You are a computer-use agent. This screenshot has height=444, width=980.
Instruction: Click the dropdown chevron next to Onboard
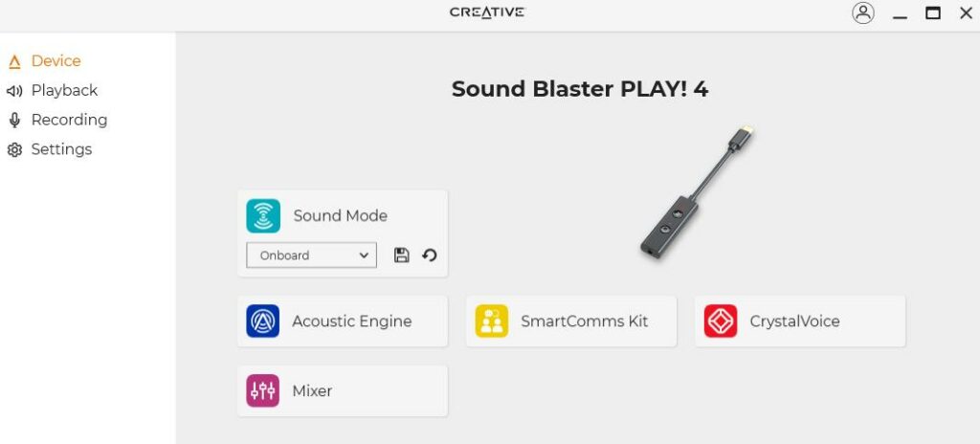(364, 255)
